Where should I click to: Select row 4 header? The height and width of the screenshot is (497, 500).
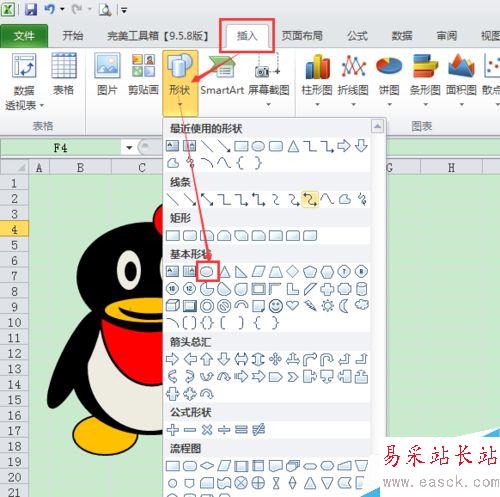[x=14, y=230]
